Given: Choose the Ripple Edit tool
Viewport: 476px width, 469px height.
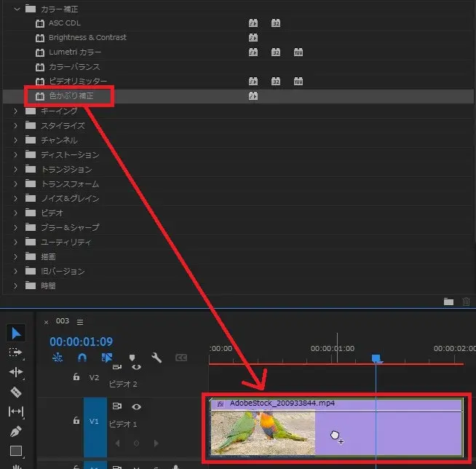Looking at the screenshot, I should pyautogui.click(x=16, y=372).
